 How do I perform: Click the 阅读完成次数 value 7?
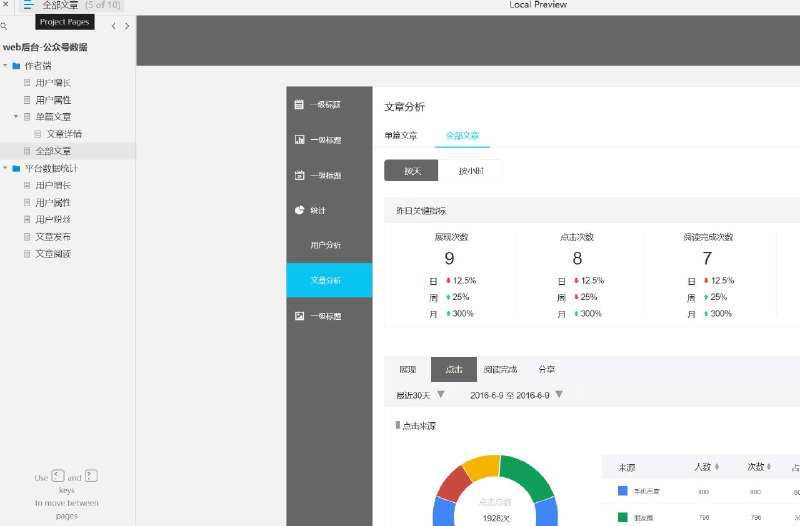[707, 258]
